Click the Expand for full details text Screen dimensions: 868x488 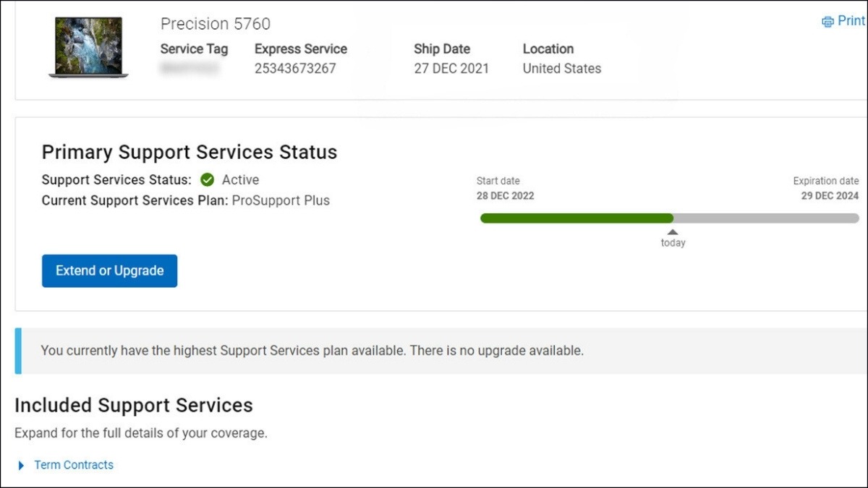[141, 434]
